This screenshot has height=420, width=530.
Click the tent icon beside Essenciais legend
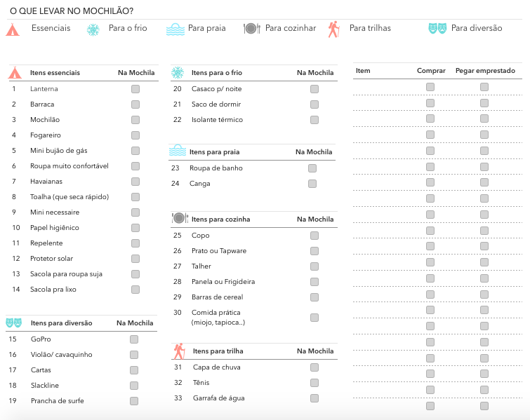tap(13, 29)
